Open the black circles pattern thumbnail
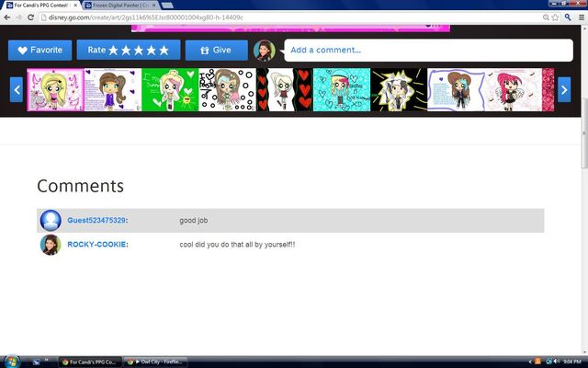 tap(227, 90)
